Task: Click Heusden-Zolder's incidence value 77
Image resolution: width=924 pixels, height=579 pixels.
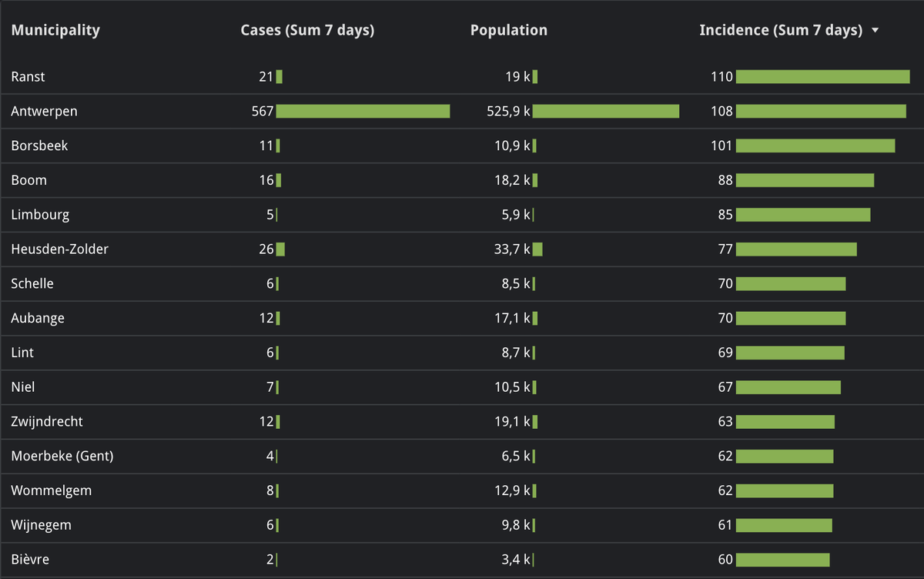Action: pos(725,249)
